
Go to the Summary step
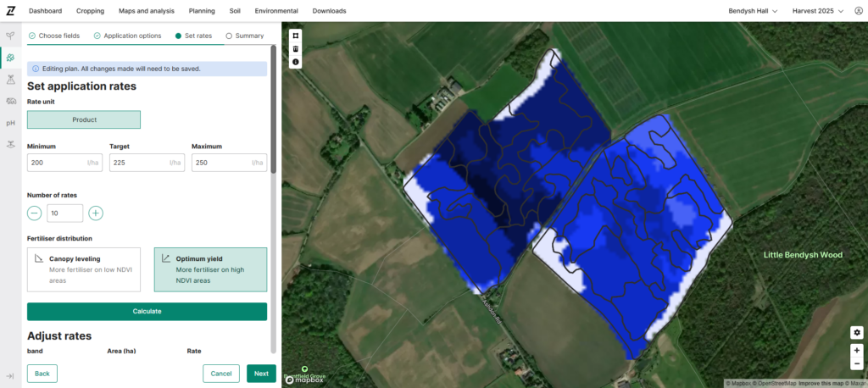pyautogui.click(x=245, y=36)
